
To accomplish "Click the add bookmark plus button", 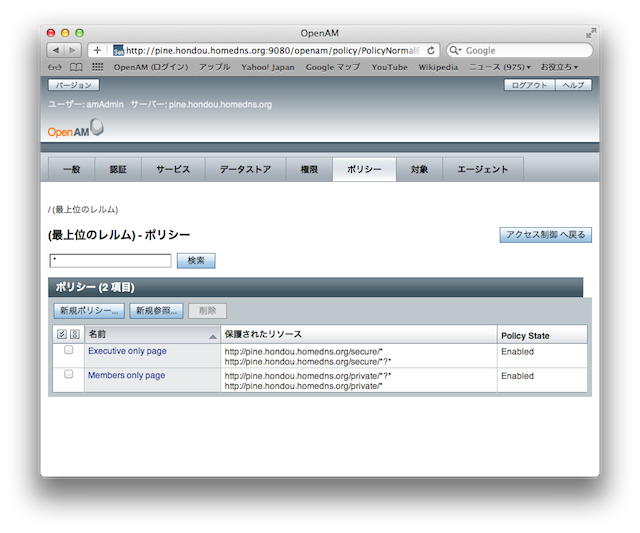I will click(97, 50).
